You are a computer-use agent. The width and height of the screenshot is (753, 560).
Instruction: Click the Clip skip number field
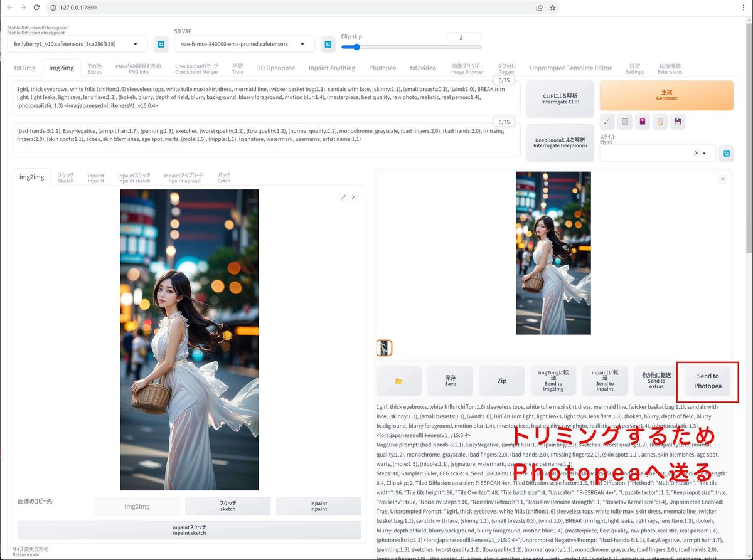[x=464, y=37]
